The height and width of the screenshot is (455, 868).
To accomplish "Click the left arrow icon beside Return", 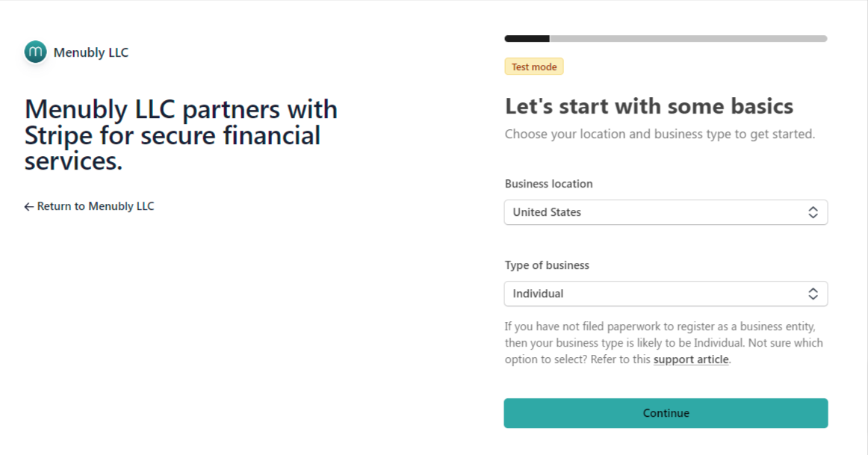I will click(29, 207).
